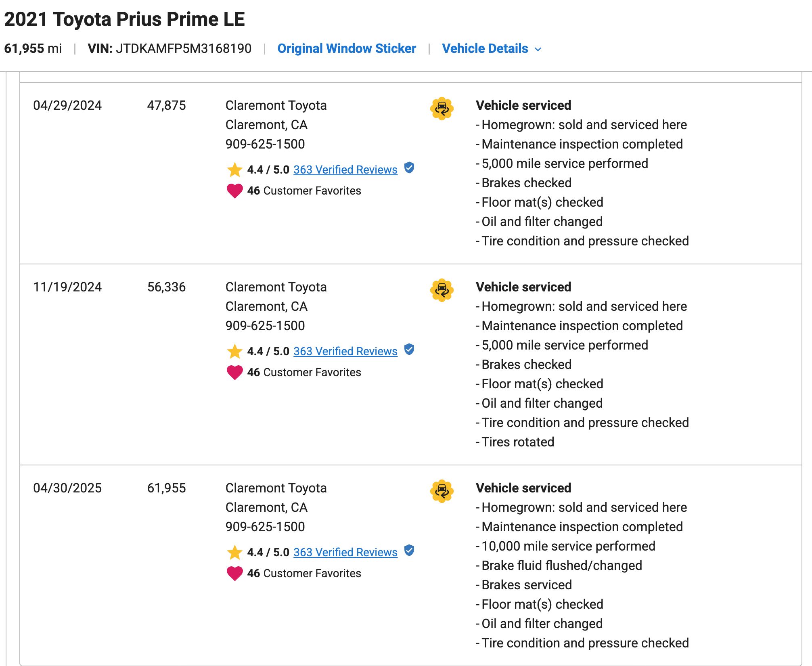812x666 pixels.
Task: Click the heart favorites icon in 11/19/2024 row
Action: tap(234, 373)
